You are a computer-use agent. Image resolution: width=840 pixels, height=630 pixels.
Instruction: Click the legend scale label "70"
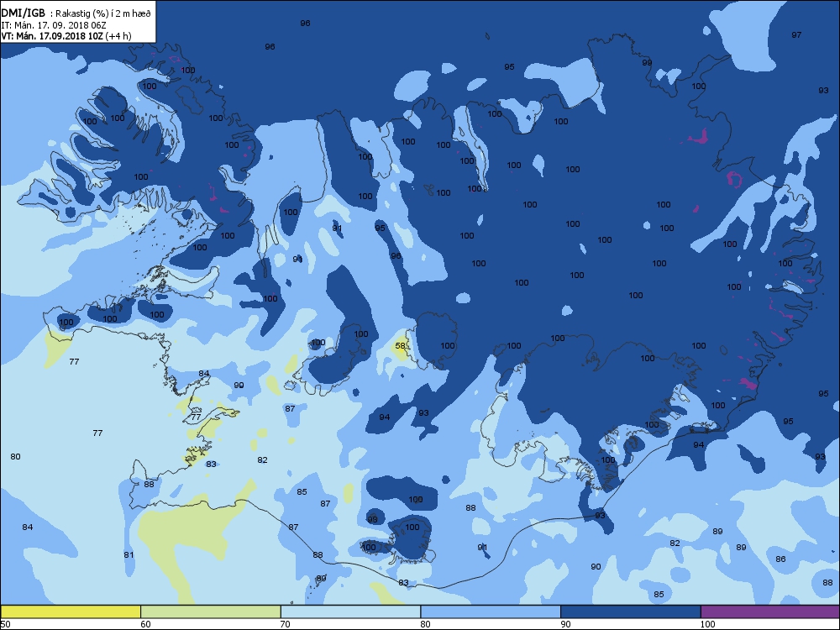tap(286, 624)
